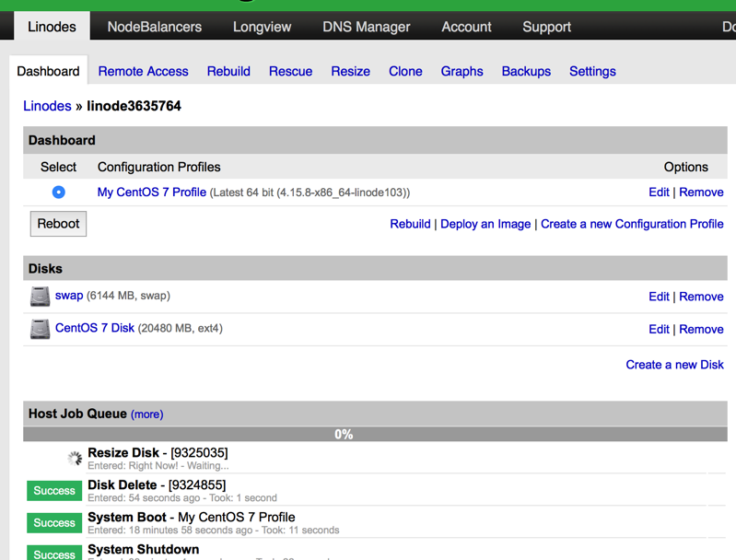Click the Resize Disk job spinner icon
Viewport: 736px width, 560px height.
75,458
